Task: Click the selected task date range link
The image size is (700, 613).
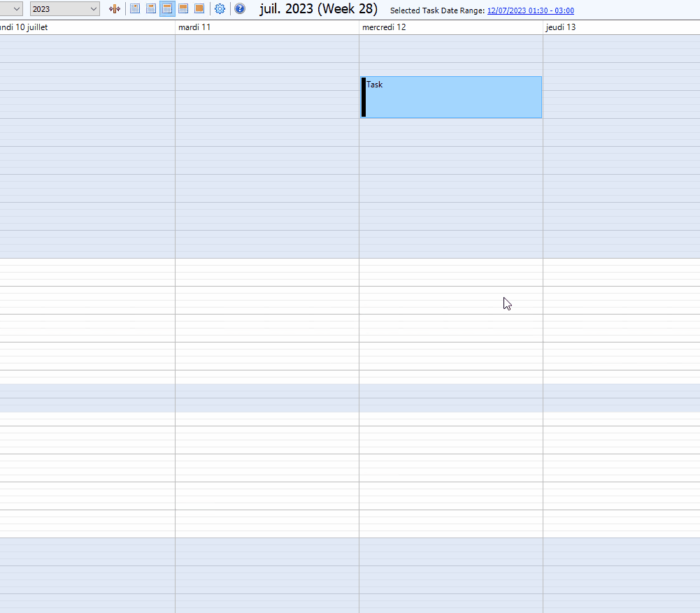Action: tap(530, 10)
